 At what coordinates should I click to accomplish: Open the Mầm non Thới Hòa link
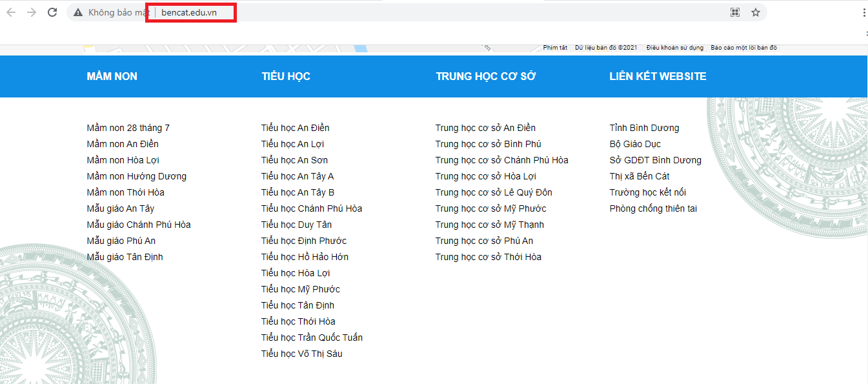126,192
